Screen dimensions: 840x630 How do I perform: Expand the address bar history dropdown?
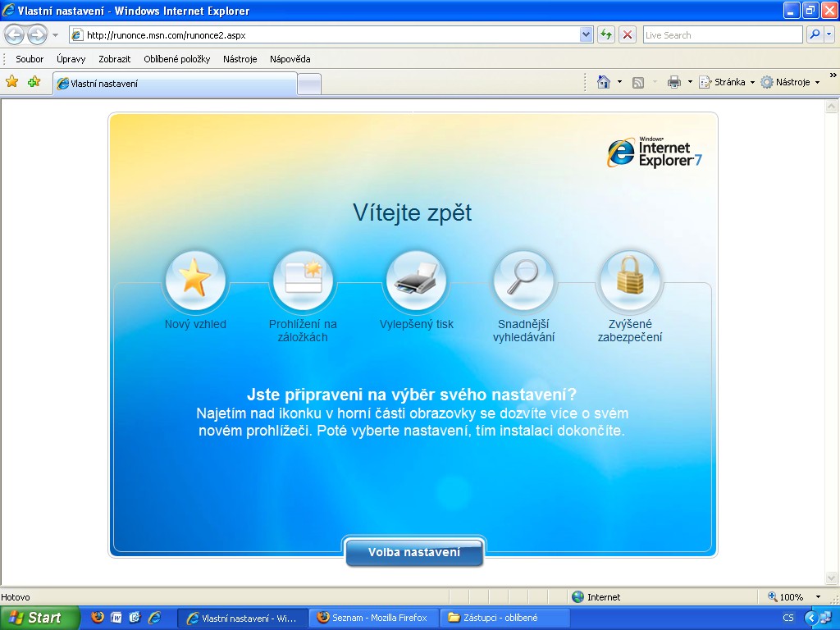tap(586, 35)
